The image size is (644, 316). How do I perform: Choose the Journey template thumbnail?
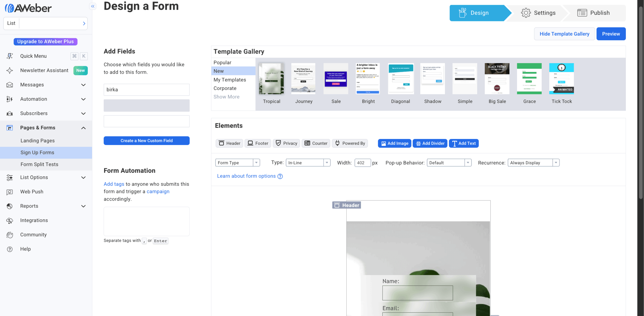303,79
